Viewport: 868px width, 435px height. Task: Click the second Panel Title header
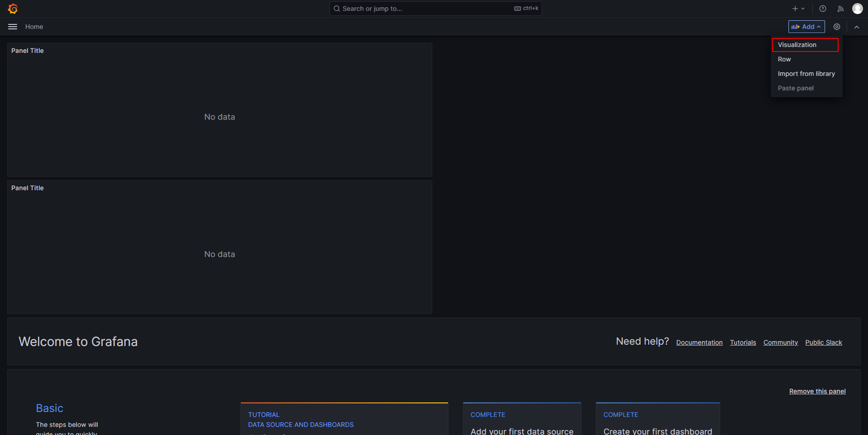point(28,188)
